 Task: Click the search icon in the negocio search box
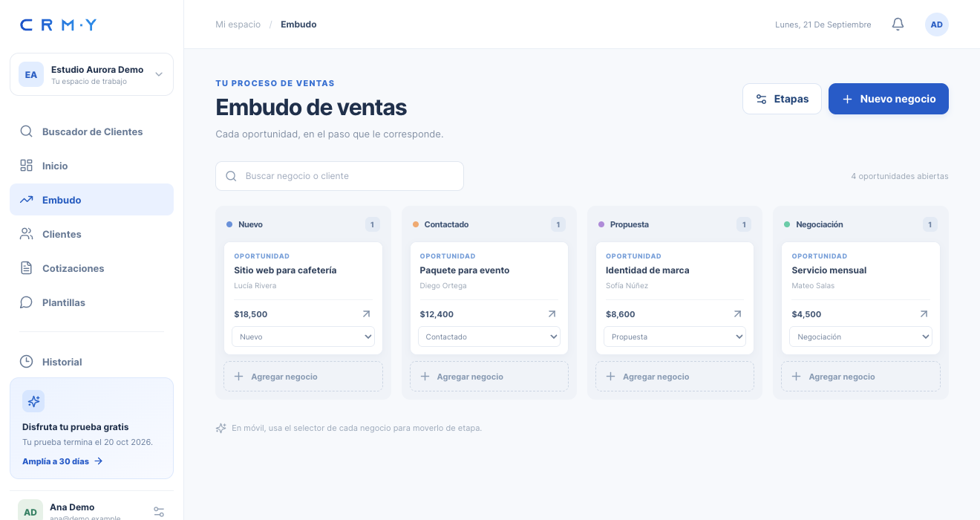click(231, 176)
